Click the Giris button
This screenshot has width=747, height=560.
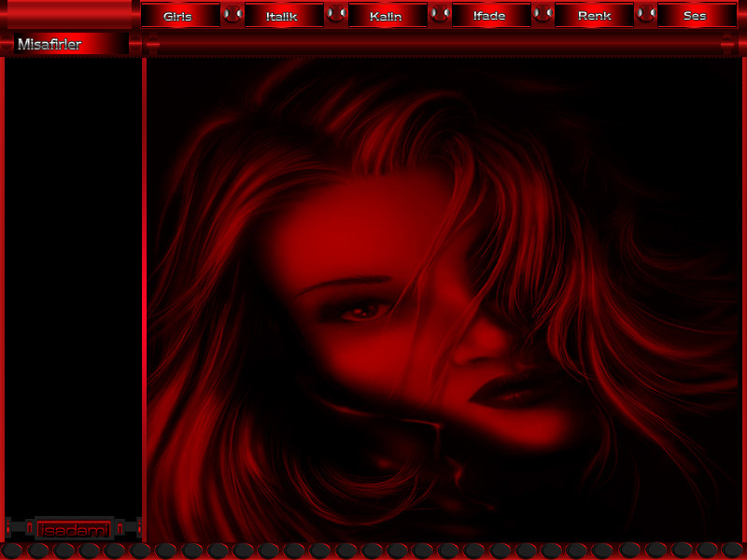[x=180, y=16]
